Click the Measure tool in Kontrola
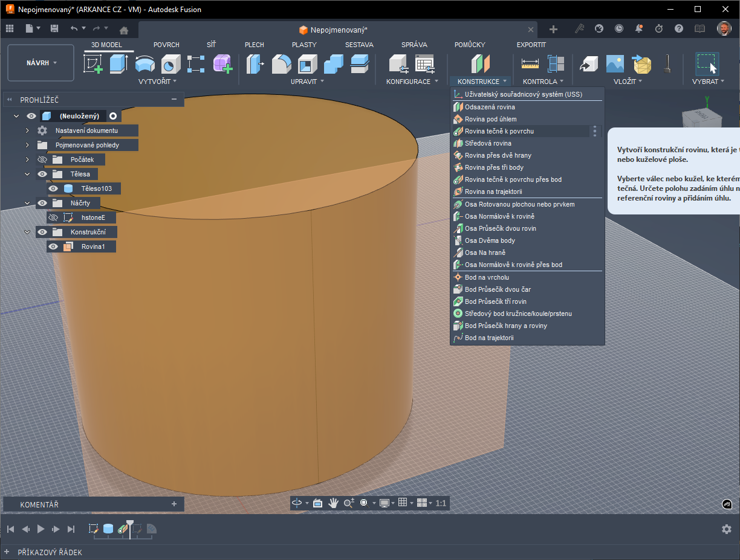 (x=530, y=63)
